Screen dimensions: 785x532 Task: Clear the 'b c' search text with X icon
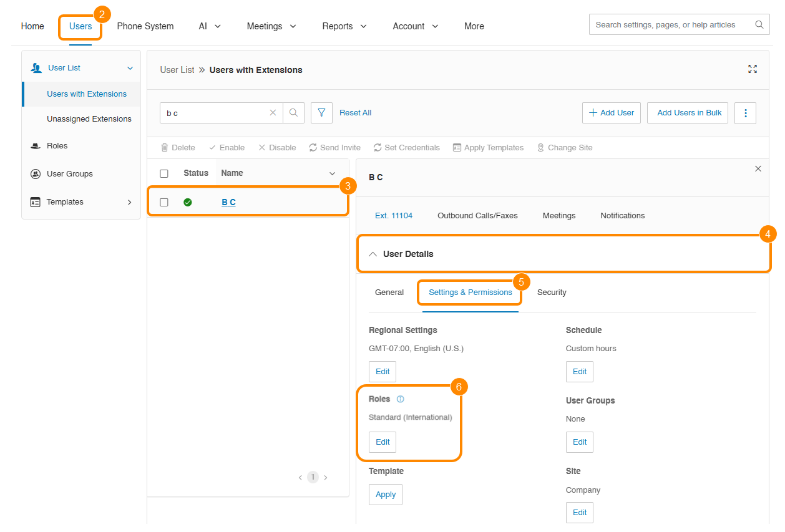pos(273,113)
